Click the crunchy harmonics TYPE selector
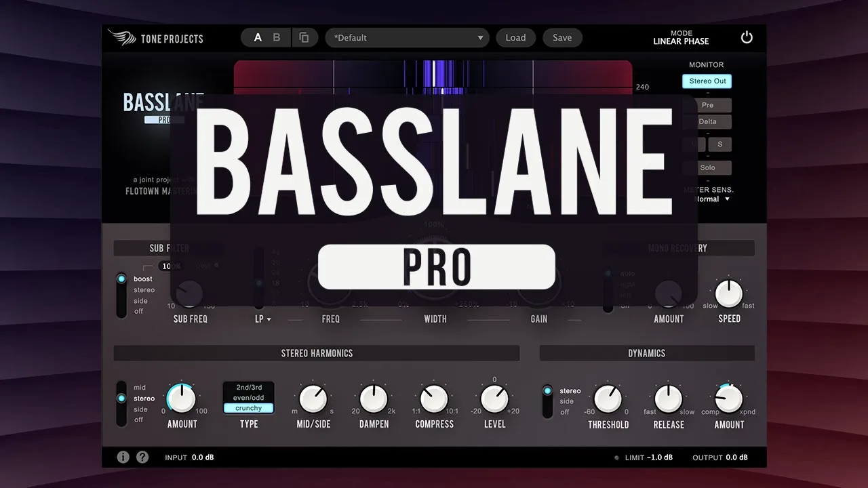This screenshot has height=488, width=868. (248, 408)
